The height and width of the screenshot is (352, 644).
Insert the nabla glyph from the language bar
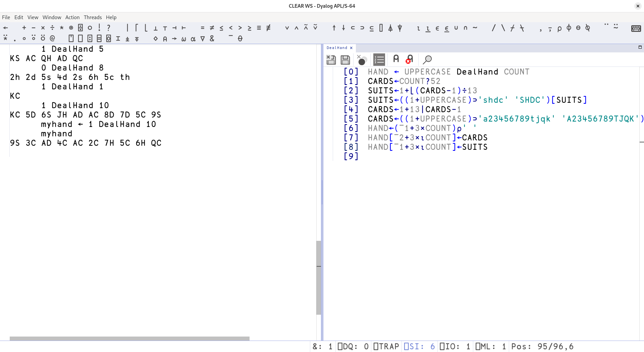click(203, 39)
